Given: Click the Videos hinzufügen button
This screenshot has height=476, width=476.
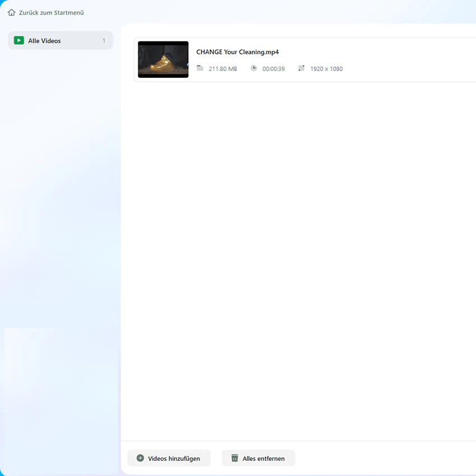Looking at the screenshot, I should (169, 458).
